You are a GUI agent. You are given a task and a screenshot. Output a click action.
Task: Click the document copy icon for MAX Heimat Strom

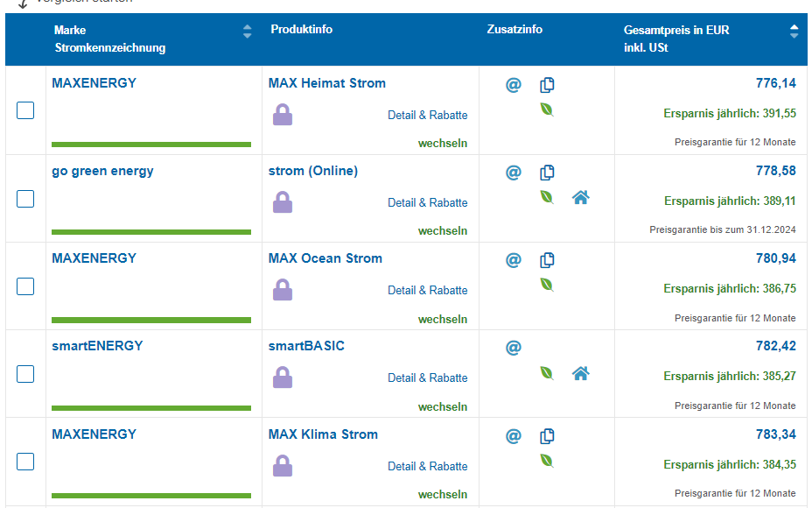click(547, 84)
